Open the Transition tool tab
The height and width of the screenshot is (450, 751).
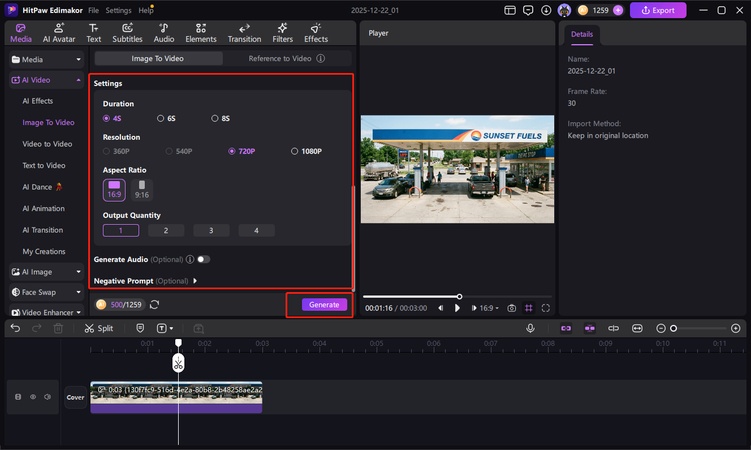(x=244, y=33)
